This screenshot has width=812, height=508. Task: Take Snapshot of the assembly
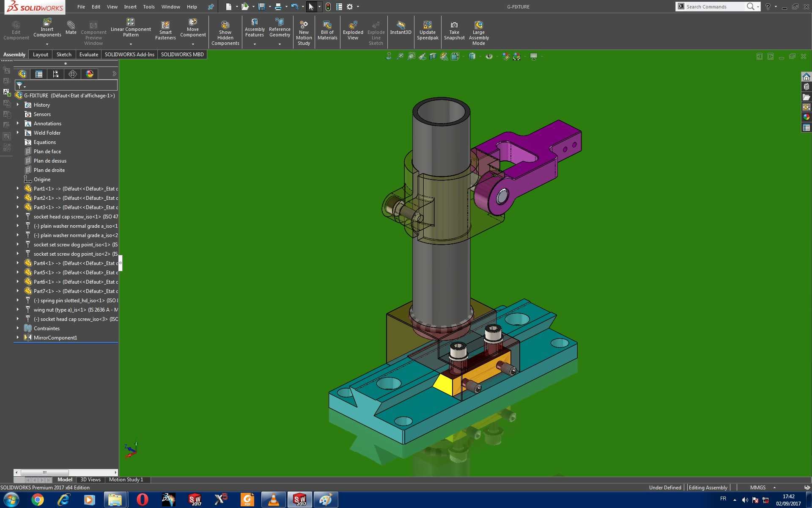(x=454, y=30)
